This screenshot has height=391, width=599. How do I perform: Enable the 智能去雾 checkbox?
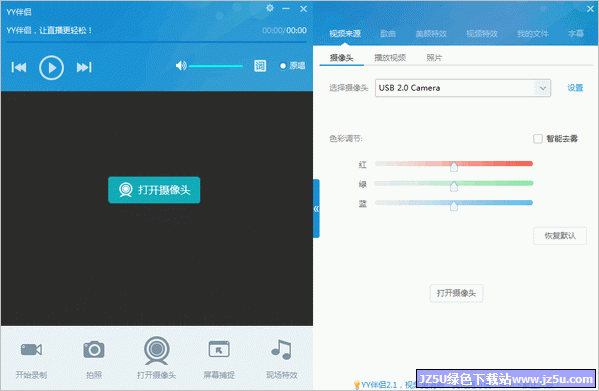538,139
